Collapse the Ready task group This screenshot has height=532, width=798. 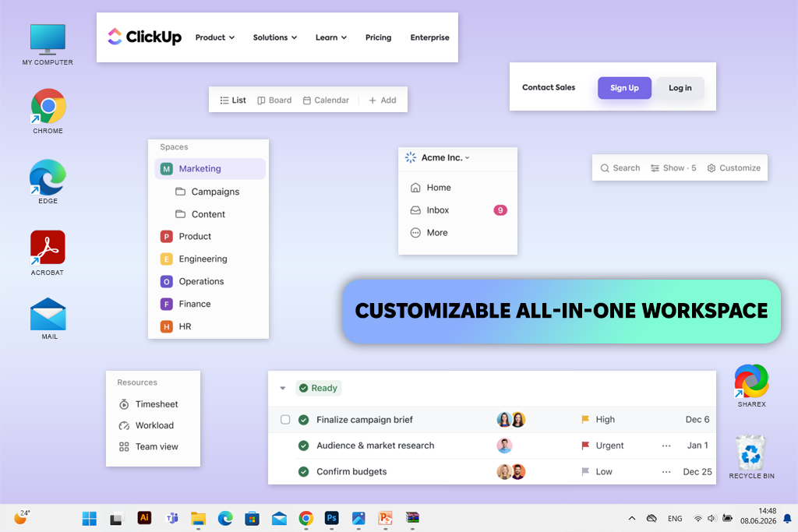[x=282, y=389]
